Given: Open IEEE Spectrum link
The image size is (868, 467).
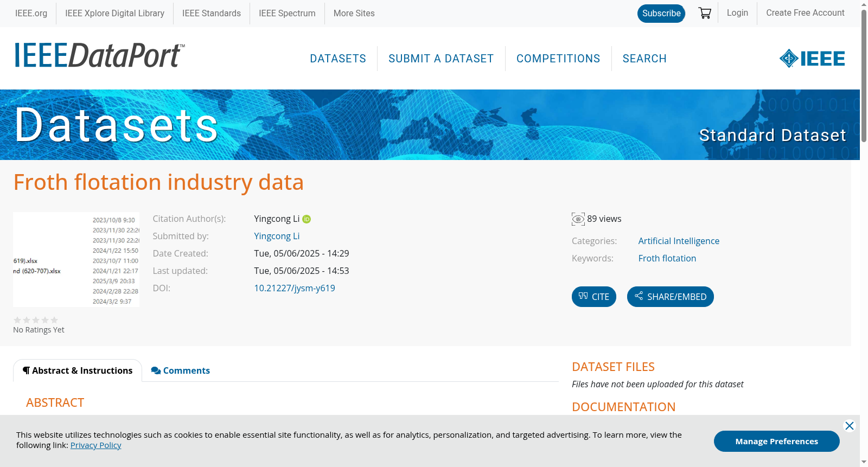Looking at the screenshot, I should coord(287,14).
